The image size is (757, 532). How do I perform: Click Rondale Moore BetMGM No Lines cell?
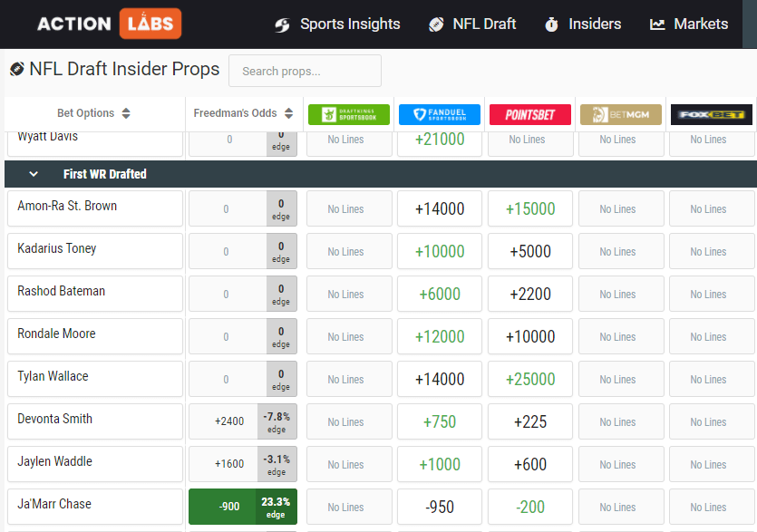pos(621,336)
